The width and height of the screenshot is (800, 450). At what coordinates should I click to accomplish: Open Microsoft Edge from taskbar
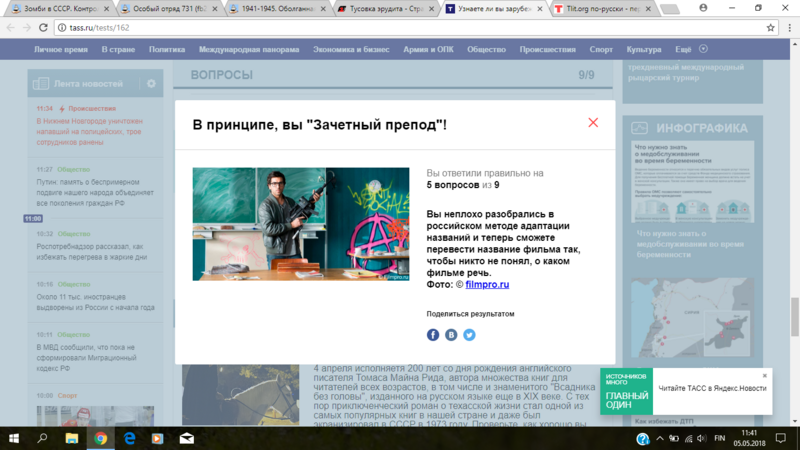pyautogui.click(x=130, y=438)
